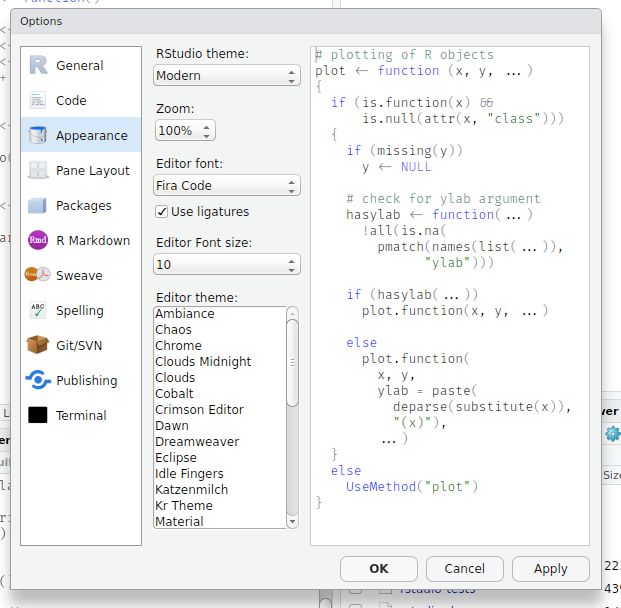Image resolution: width=621 pixels, height=608 pixels.
Task: Click the Sweave label in sidebar
Action: click(x=79, y=275)
